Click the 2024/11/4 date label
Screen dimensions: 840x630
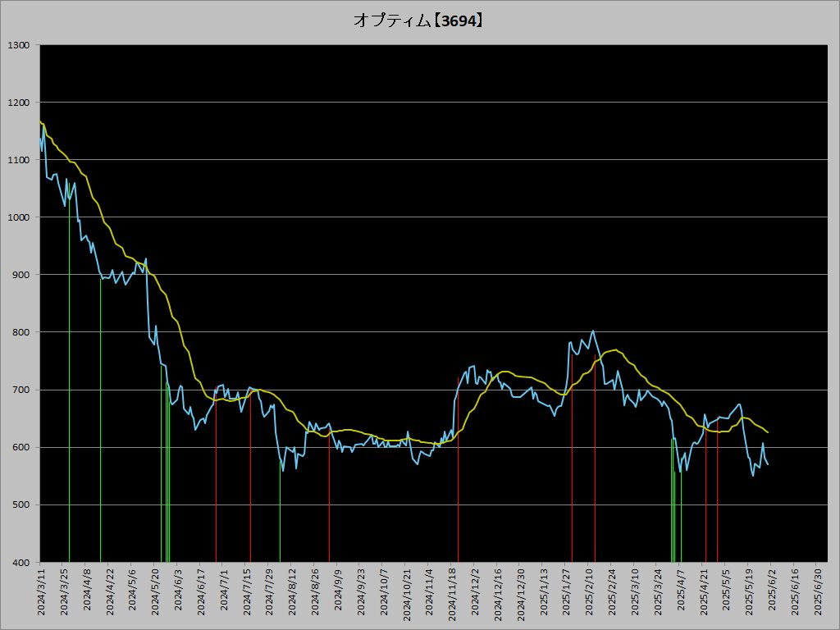click(x=430, y=591)
